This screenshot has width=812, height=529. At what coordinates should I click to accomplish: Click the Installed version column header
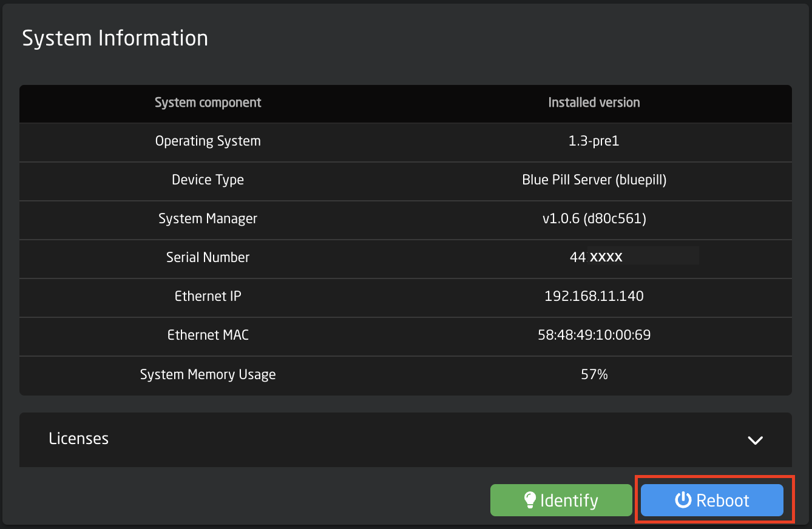594,103
